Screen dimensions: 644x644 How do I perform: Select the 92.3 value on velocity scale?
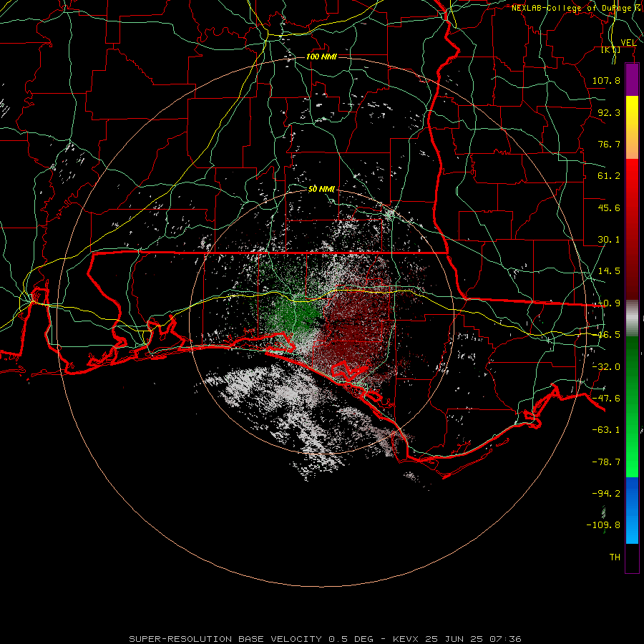click(x=609, y=112)
